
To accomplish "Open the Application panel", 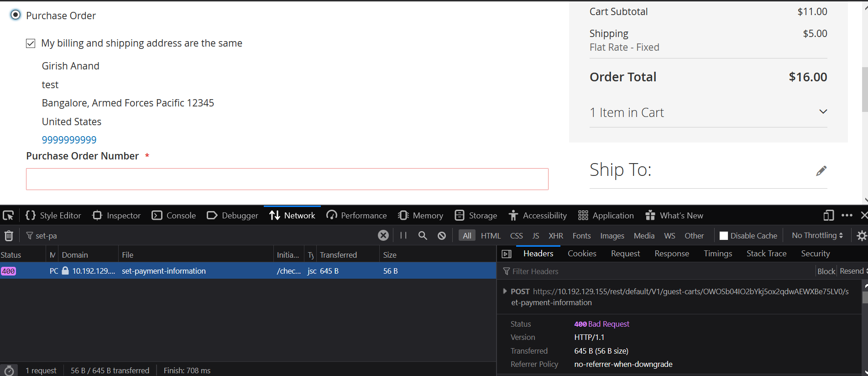I will 606,215.
